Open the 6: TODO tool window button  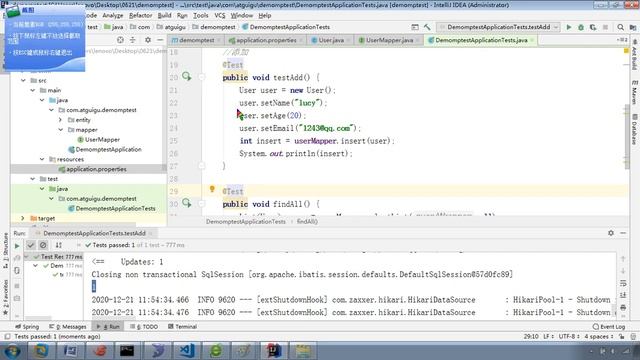click(144, 327)
